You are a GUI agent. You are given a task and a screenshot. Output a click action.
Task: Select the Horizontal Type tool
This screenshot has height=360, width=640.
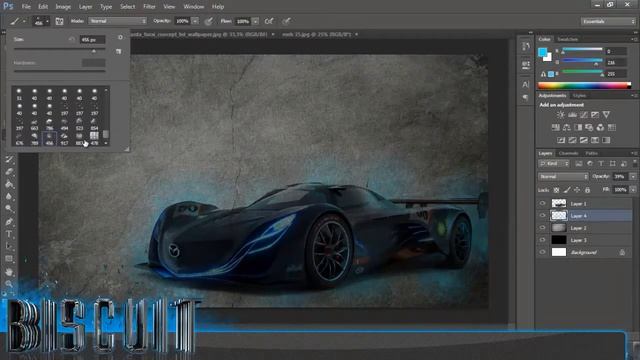coord(9,234)
